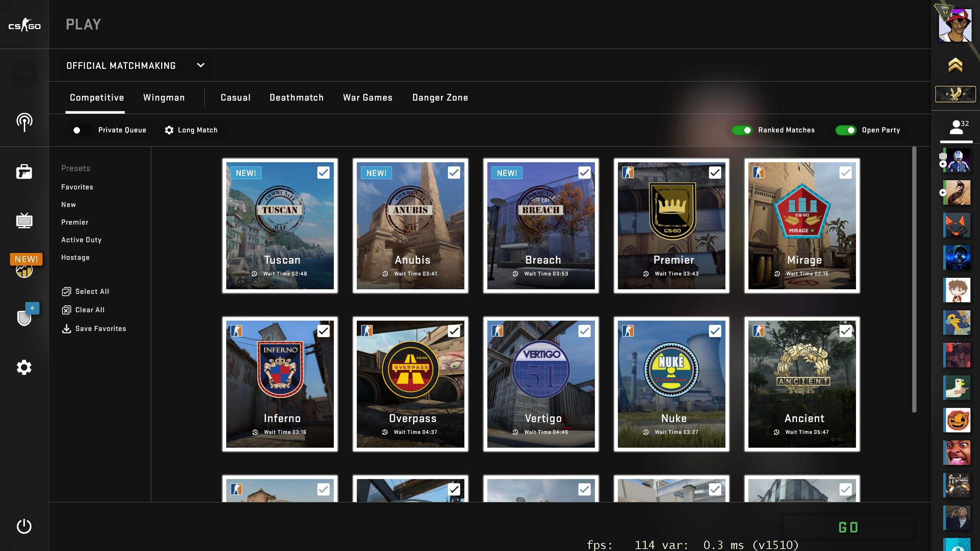Open stats icon marked NEW! in sidebar

point(24,271)
